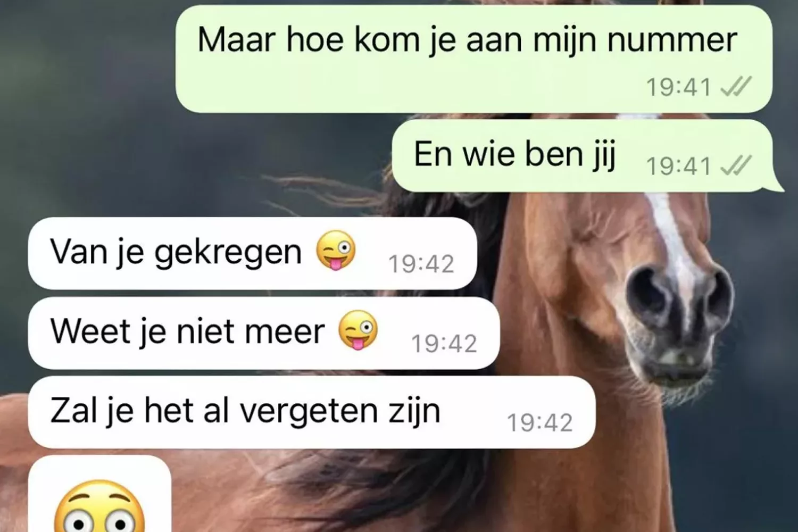798x532 pixels.
Task: Tap the emoji-only message bubble at the bottom
Action: point(99,494)
